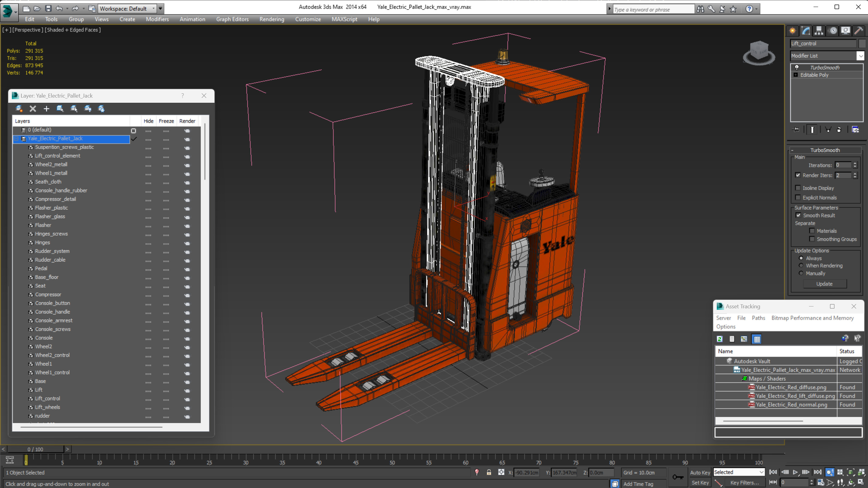The width and height of the screenshot is (868, 488).
Task: Open the Workspace Default dropdown
Action: [x=154, y=9]
